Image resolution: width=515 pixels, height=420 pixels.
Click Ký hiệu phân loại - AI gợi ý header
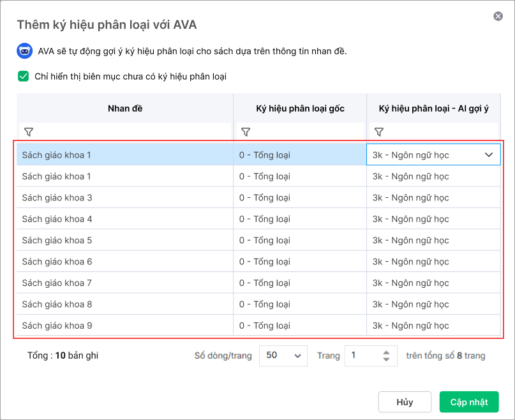[x=433, y=109]
